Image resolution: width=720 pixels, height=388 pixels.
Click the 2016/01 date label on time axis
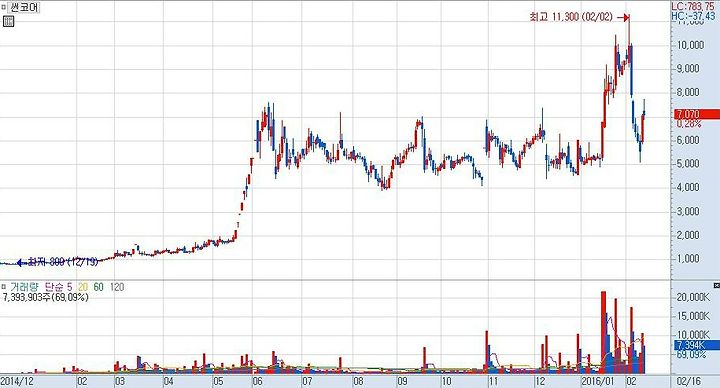point(597,382)
